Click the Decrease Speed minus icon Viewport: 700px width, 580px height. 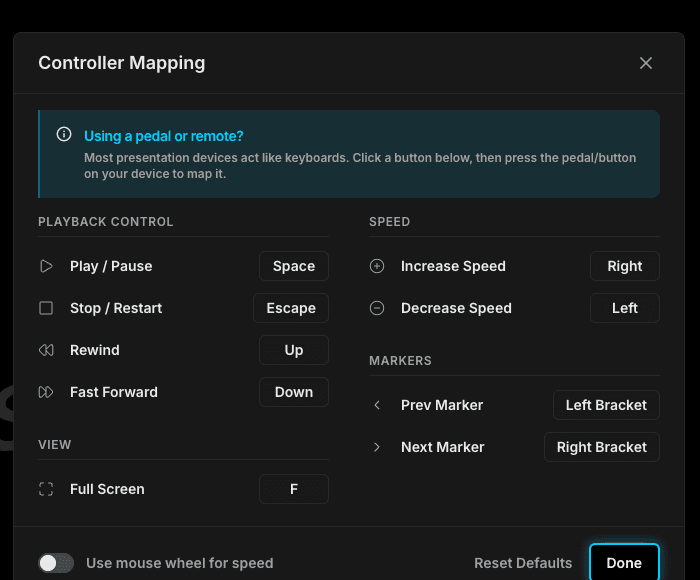click(377, 308)
